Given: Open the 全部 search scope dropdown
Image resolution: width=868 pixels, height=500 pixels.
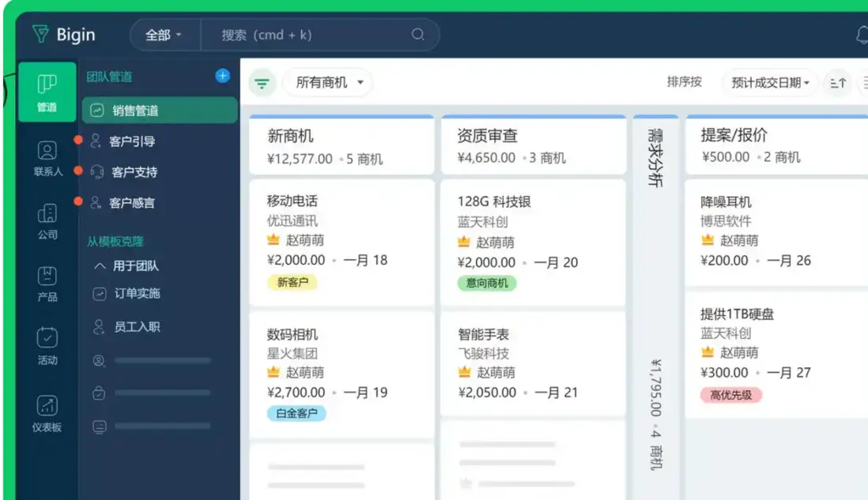Looking at the screenshot, I should [164, 35].
